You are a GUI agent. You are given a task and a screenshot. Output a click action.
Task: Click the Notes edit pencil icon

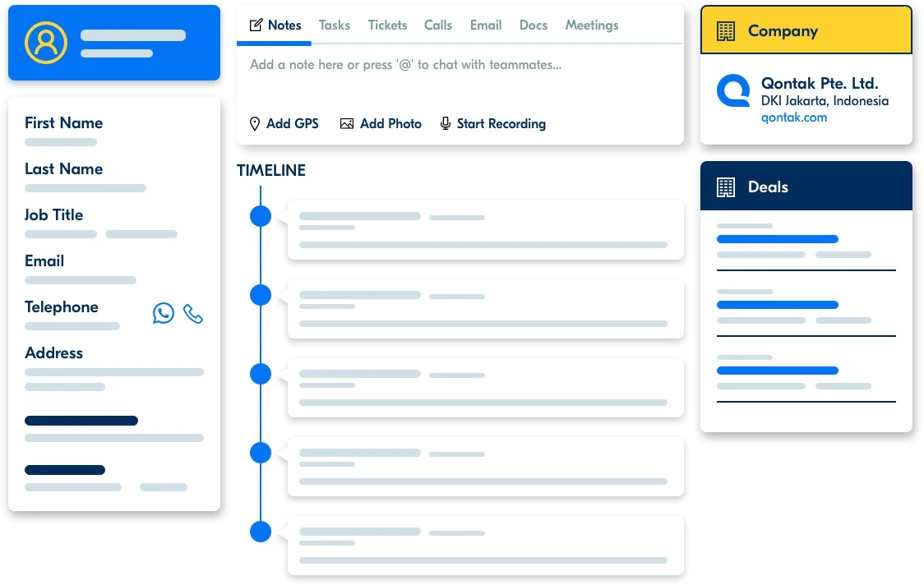tap(256, 25)
